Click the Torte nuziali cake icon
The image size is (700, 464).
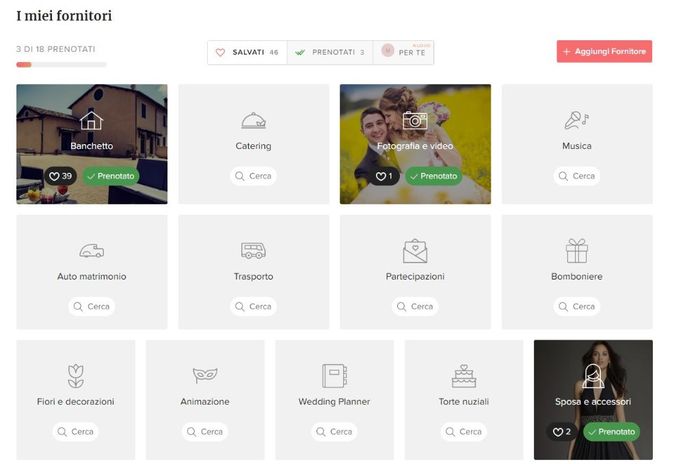tap(463, 376)
